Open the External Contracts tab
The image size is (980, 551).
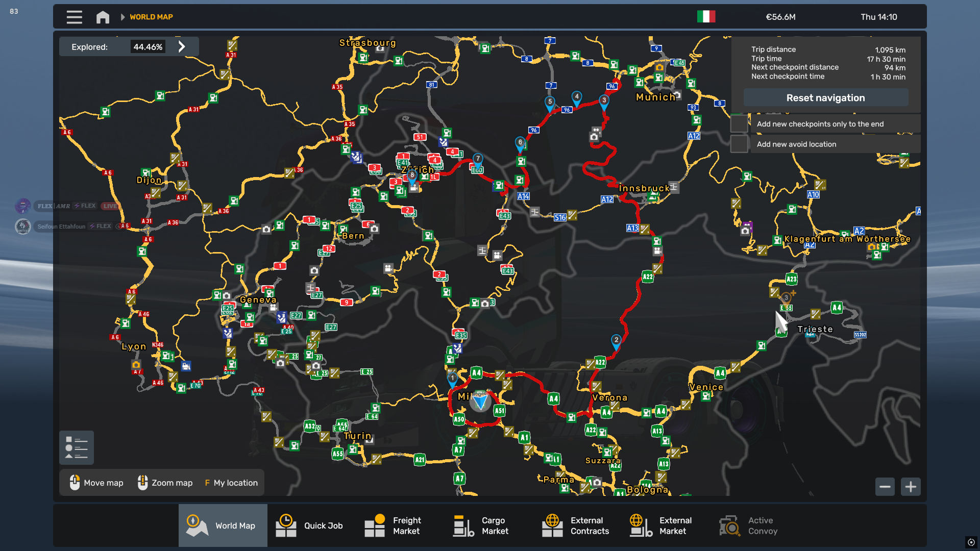click(578, 525)
